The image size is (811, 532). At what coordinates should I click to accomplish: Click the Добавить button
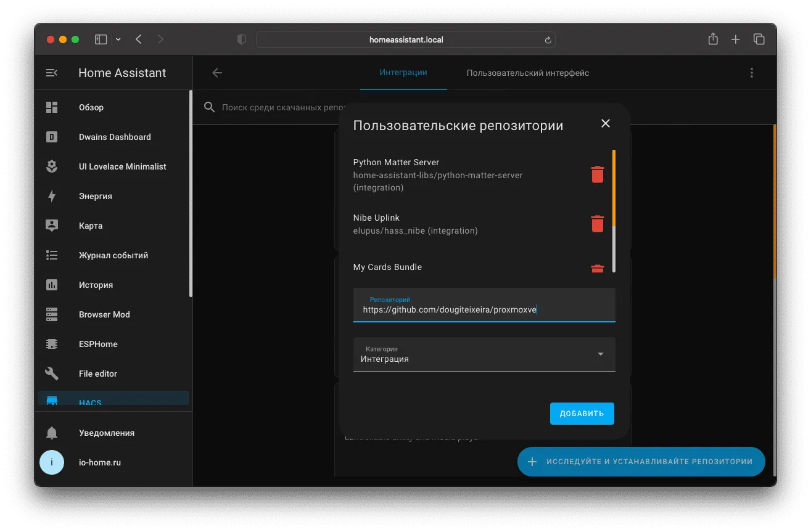[x=582, y=414]
